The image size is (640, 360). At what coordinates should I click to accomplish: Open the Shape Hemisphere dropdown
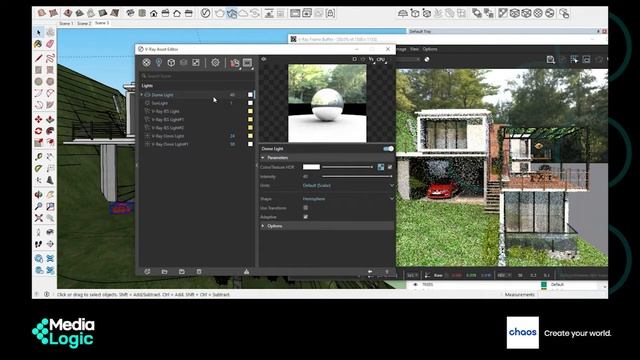point(348,199)
